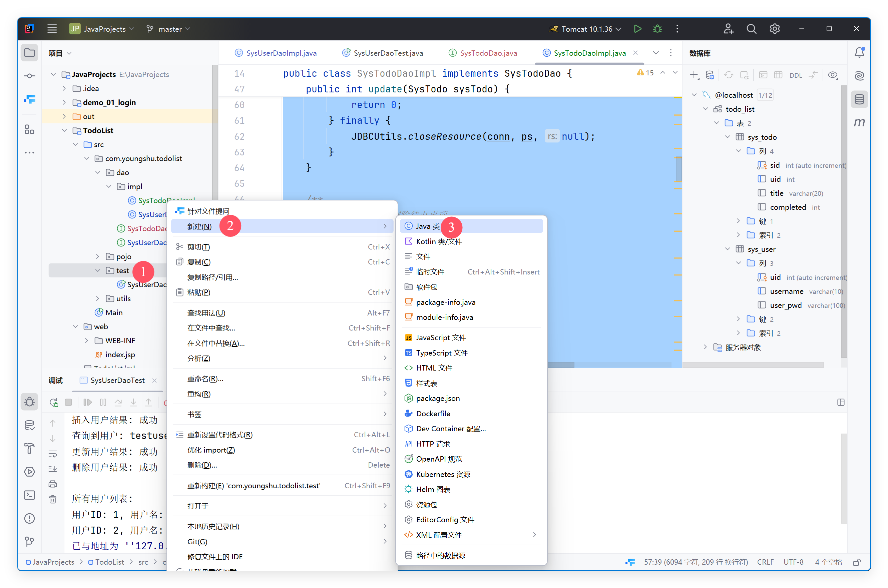
Task: Stop the debug session square icon
Action: [68, 402]
